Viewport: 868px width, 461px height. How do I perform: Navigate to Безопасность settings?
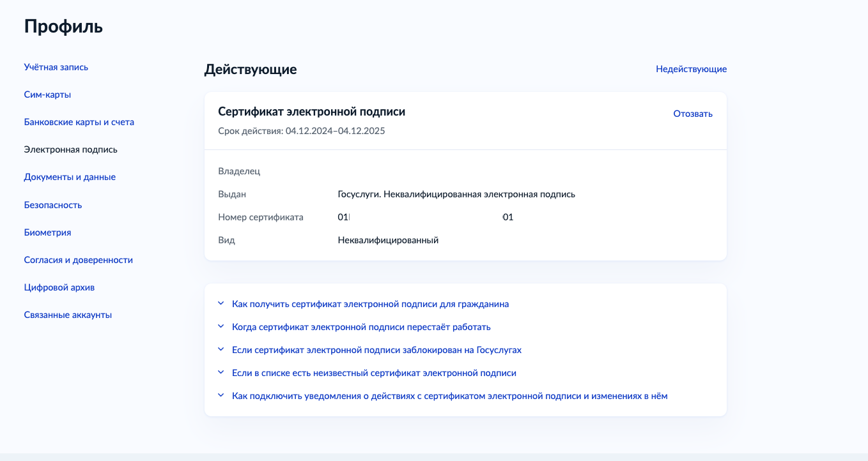tap(53, 205)
